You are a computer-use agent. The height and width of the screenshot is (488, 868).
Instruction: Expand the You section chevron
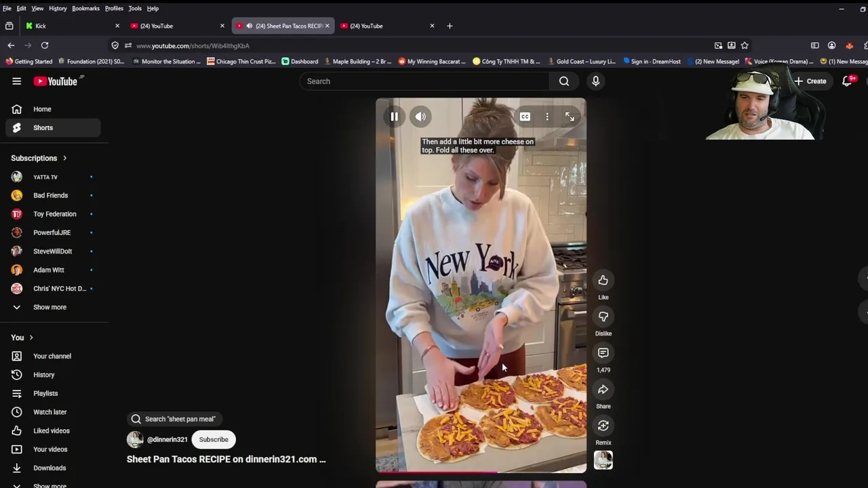tap(31, 338)
